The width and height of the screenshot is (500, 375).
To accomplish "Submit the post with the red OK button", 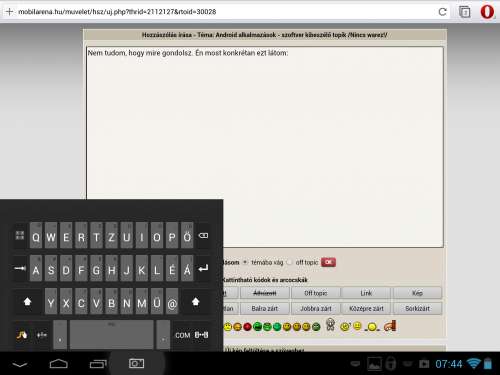I will tap(328, 262).
